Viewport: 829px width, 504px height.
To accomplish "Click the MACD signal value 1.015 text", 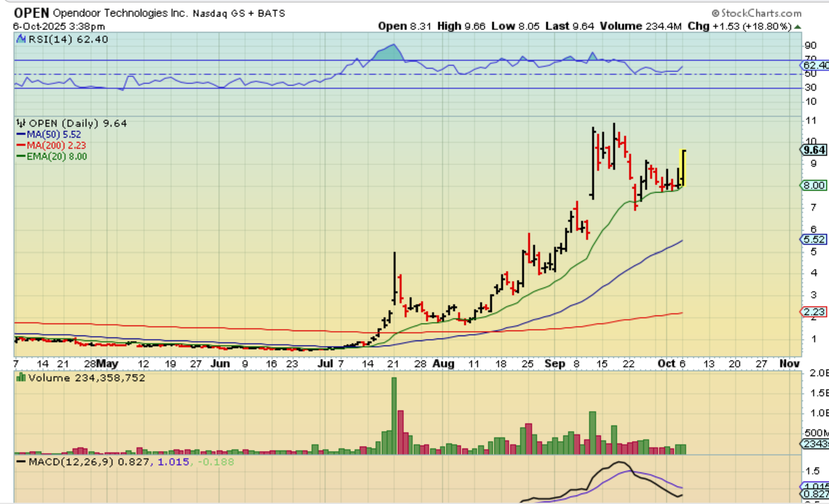I will [173, 462].
